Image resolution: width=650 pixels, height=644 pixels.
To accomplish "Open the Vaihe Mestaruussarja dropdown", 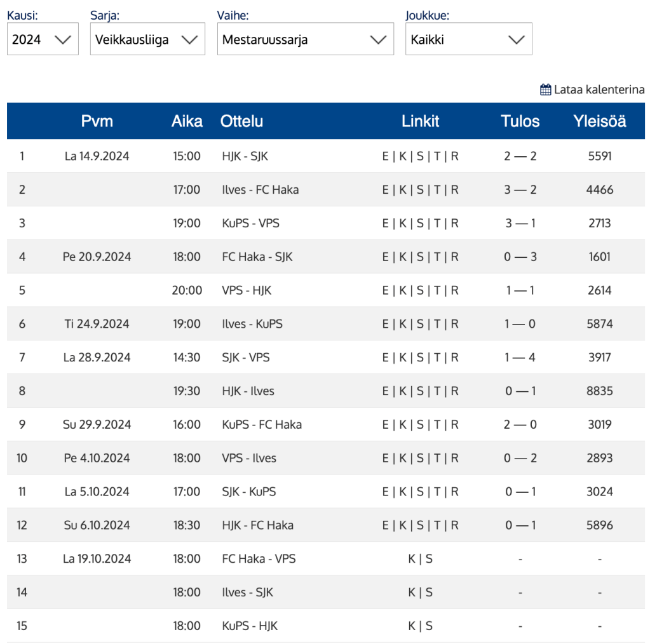I will point(305,39).
